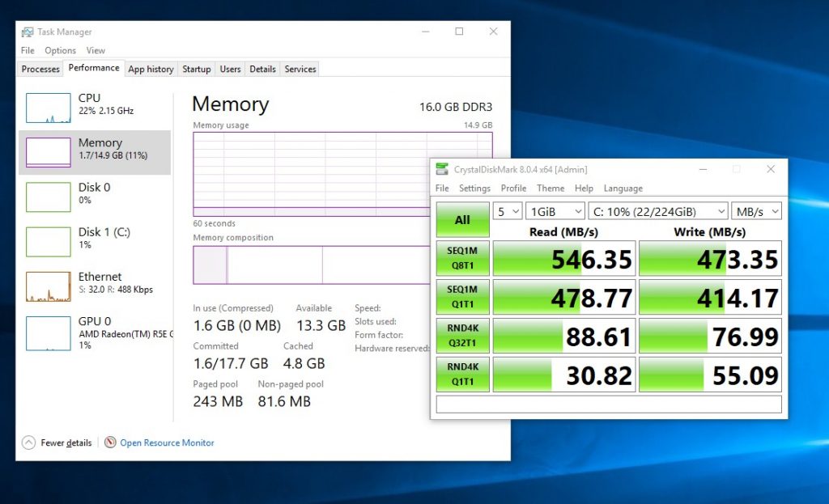
Task: Maximize the Task Manager window
Action: tap(460, 32)
